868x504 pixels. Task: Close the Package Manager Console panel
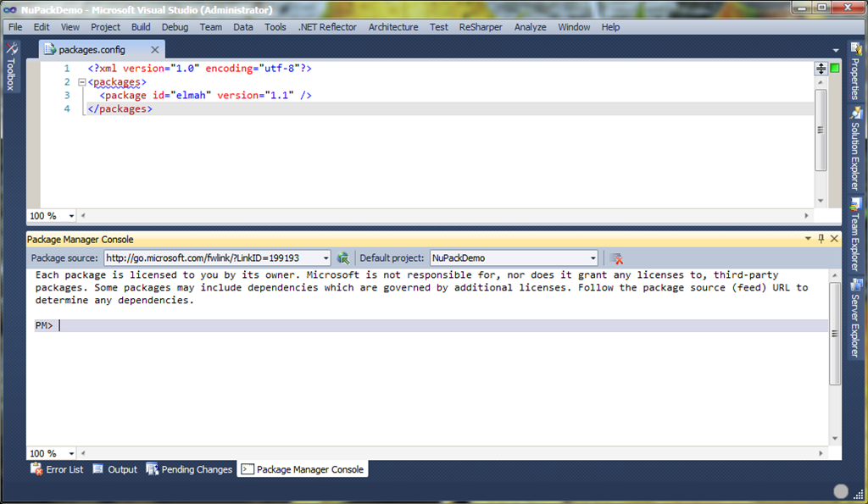[834, 239]
